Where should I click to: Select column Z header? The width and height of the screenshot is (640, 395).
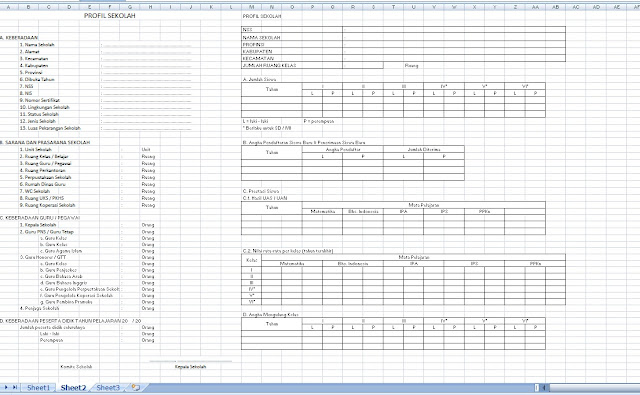pyautogui.click(x=515, y=7)
